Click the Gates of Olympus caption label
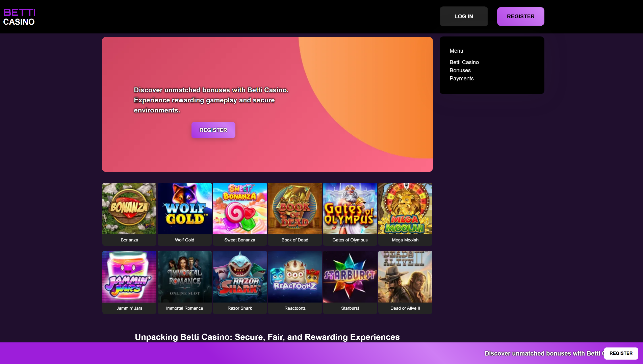 [350, 240]
